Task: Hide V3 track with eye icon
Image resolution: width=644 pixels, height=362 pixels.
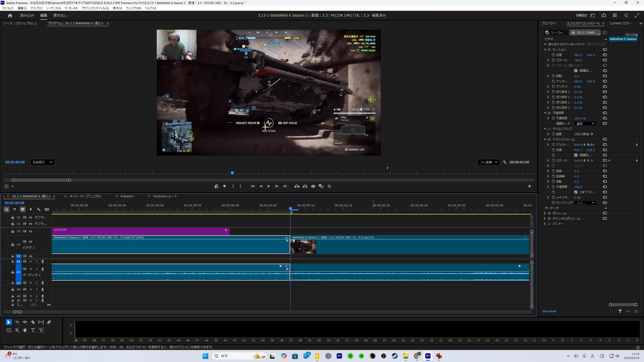Action: [x=31, y=231]
